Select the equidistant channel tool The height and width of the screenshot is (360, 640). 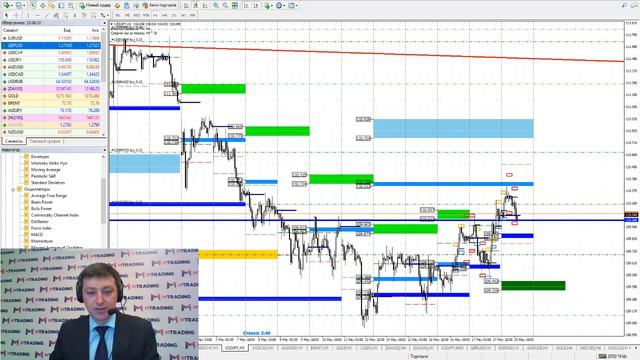pyautogui.click(x=56, y=15)
